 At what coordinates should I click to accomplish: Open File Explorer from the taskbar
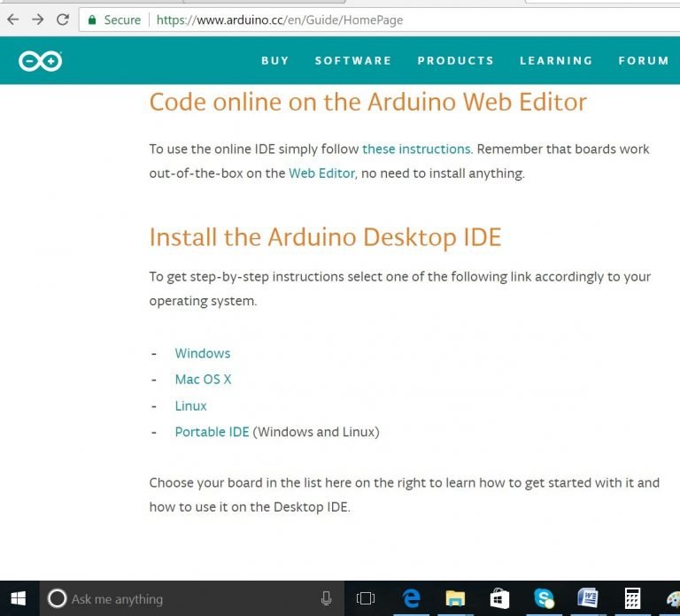pyautogui.click(x=455, y=598)
